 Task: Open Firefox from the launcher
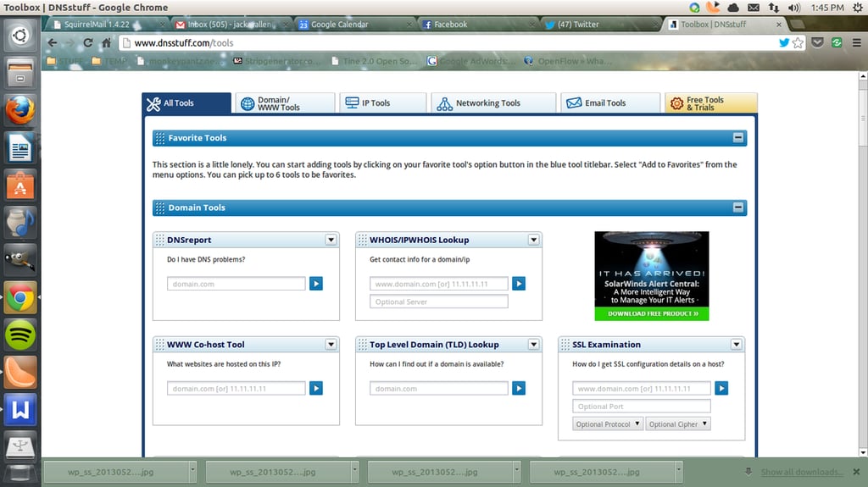click(20, 110)
